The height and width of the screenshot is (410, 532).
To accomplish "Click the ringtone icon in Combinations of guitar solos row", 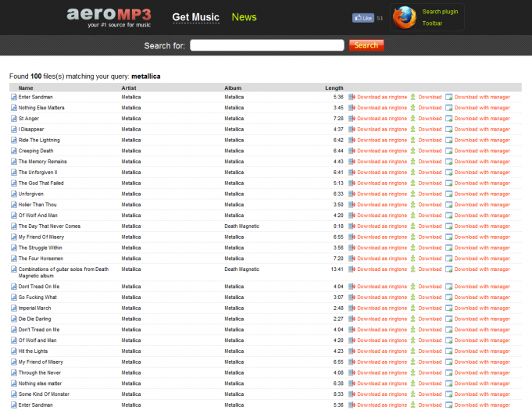I will pos(352,269).
